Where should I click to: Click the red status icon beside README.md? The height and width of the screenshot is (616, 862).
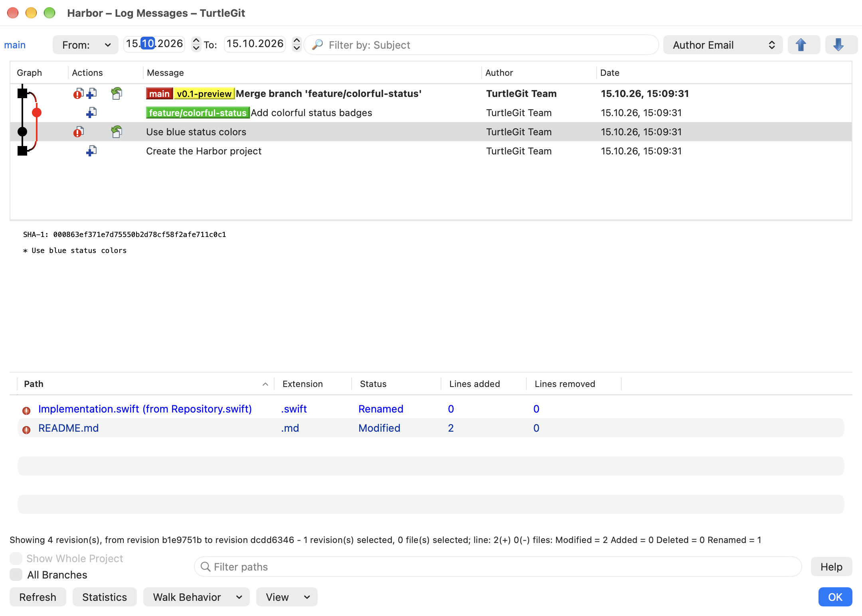26,430
